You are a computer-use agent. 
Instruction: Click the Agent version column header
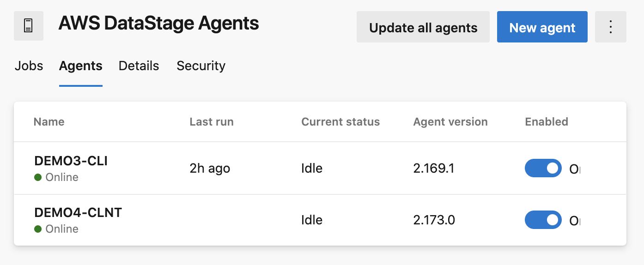coord(450,122)
